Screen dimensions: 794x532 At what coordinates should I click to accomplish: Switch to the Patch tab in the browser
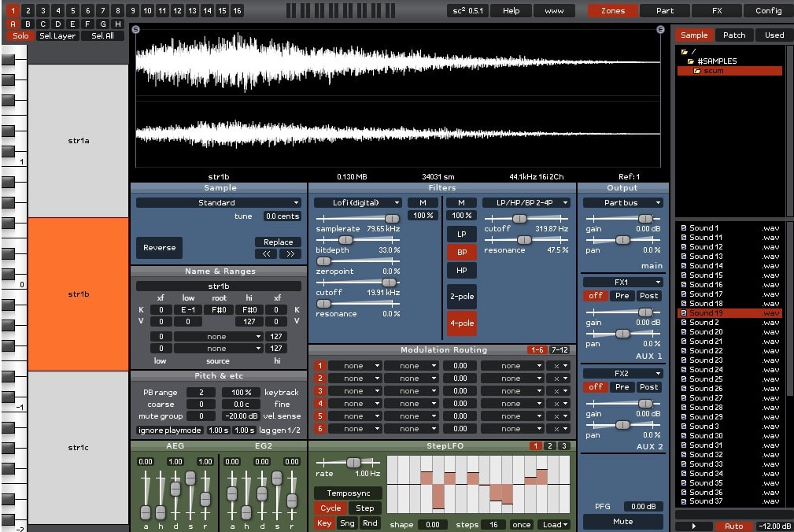click(733, 35)
